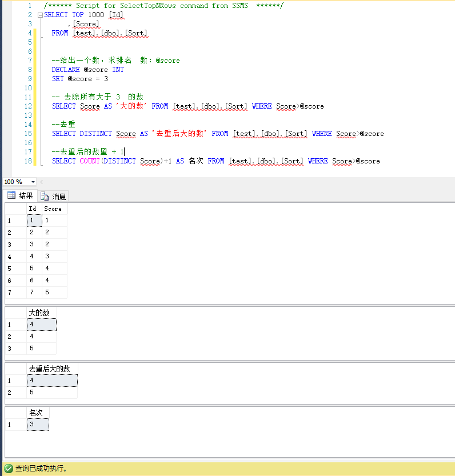455x476 pixels.
Task: Click the Score cell 3 in row 4
Action: tap(55, 257)
